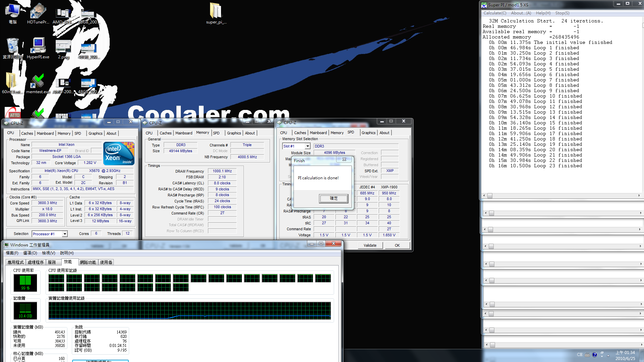Viewport: 644px width, 362px height.
Task: Click the DRAM Frequency value '1000.1 MHz'
Action: (x=222, y=171)
